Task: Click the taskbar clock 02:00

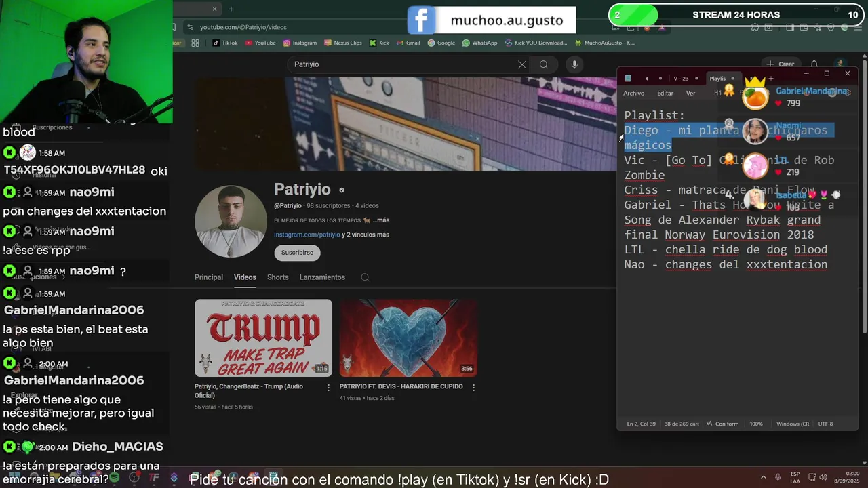Action: pyautogui.click(x=848, y=477)
